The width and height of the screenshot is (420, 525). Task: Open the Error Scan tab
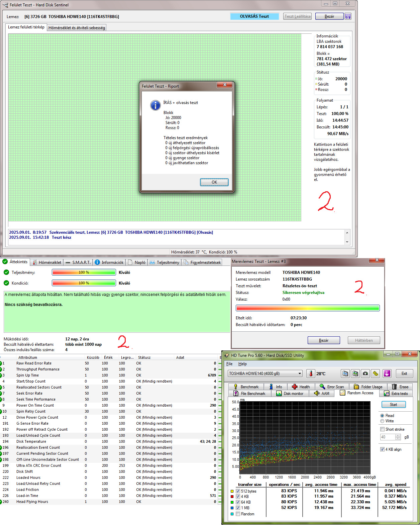pyautogui.click(x=332, y=387)
